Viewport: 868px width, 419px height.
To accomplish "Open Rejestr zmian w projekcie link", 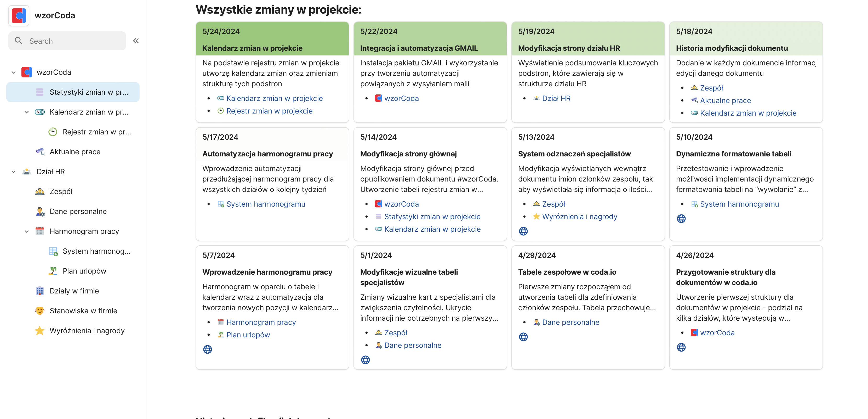I will tap(269, 111).
